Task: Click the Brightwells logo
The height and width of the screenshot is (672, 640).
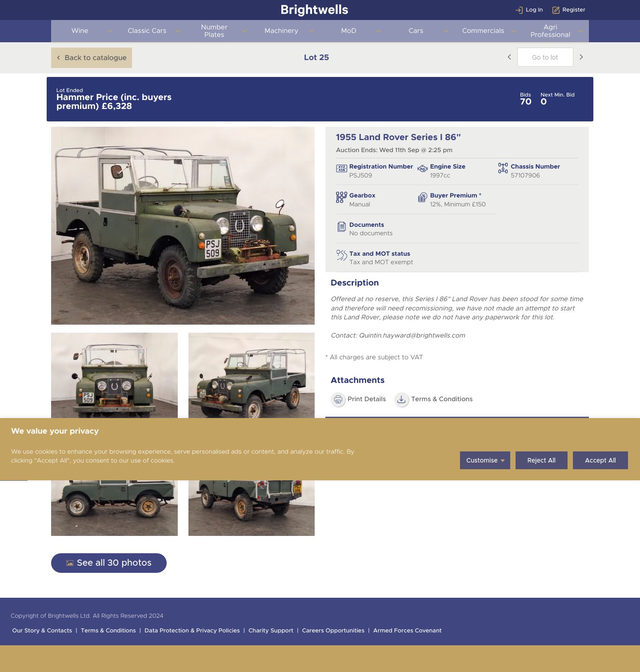Action: [x=315, y=10]
